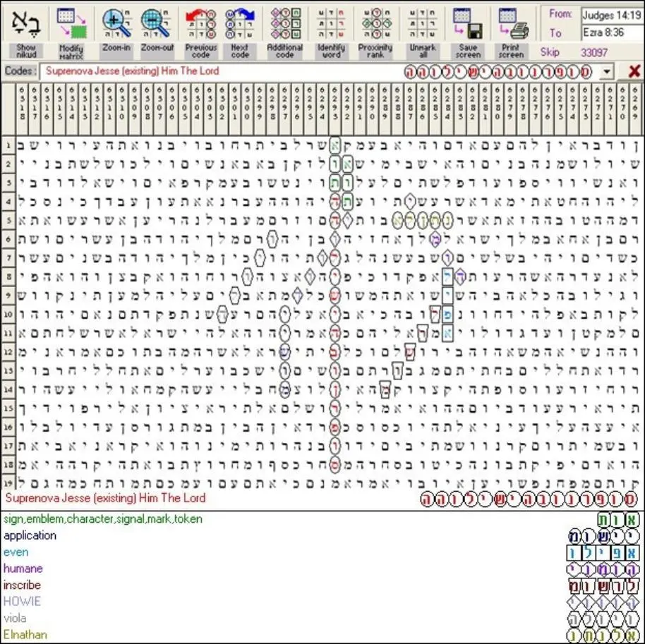This screenshot has width=645, height=644.
Task: Click the Unmark all icon
Action: [423, 23]
